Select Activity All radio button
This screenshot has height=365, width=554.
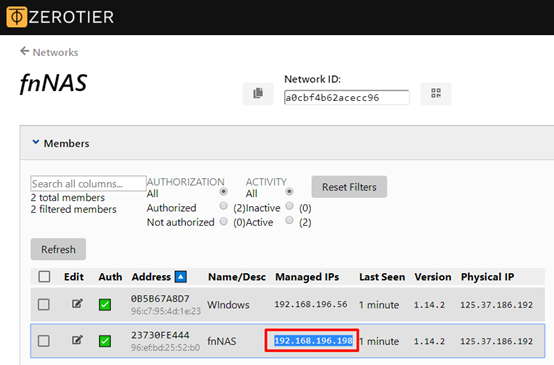point(289,192)
